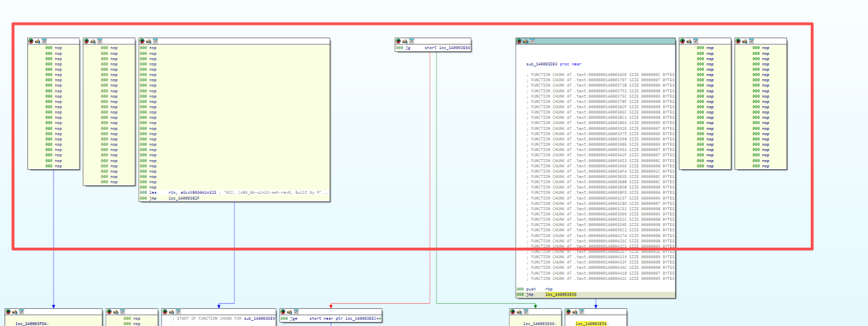Click the edit pencil icon on the lea rdx node
This screenshot has height=326, width=868.
pyautogui.click(x=149, y=41)
